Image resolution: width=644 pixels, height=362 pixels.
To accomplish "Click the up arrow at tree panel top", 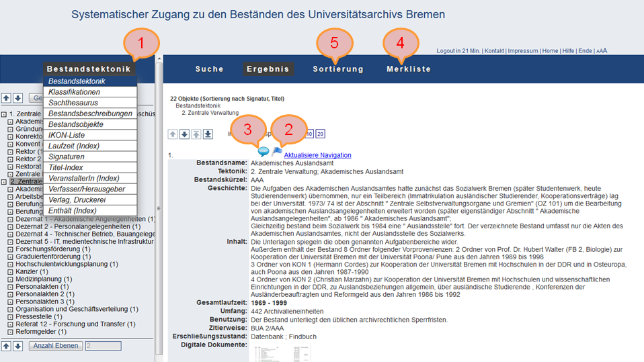I will pos(6,98).
